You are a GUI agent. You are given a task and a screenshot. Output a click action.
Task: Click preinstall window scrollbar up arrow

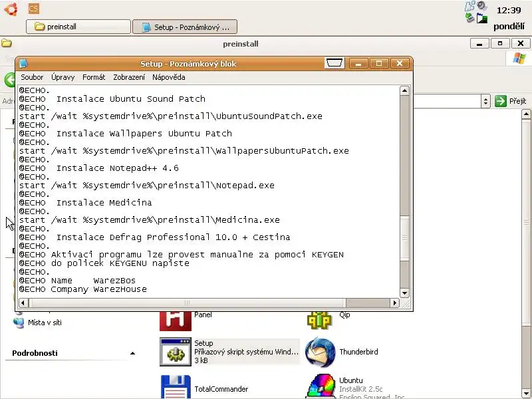pos(526,114)
